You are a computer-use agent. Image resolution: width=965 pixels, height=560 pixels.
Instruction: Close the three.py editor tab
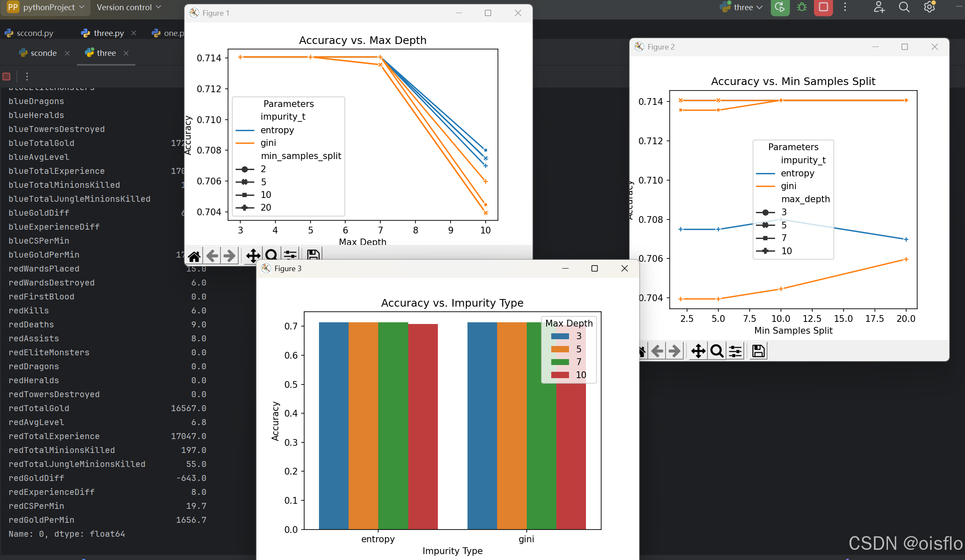(134, 33)
